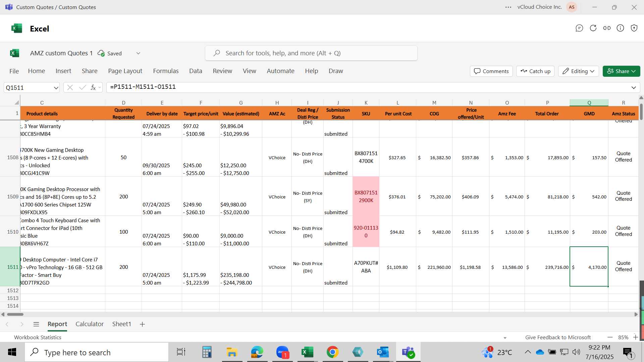Expand the formula bar chevron

point(634,87)
